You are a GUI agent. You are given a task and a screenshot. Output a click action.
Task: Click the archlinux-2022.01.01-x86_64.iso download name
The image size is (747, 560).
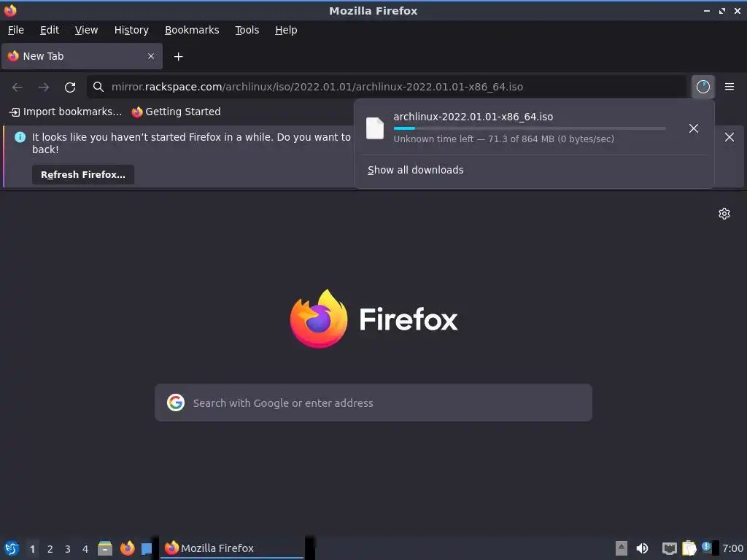[473, 117]
